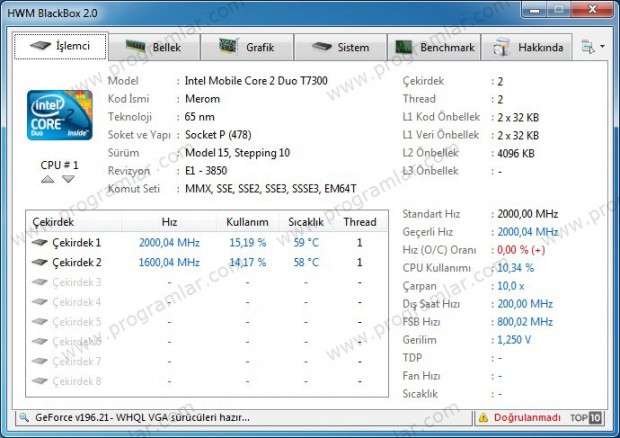Switch to the Sistem tab
Image resolution: width=620 pixels, height=438 pixels.
pyautogui.click(x=340, y=47)
